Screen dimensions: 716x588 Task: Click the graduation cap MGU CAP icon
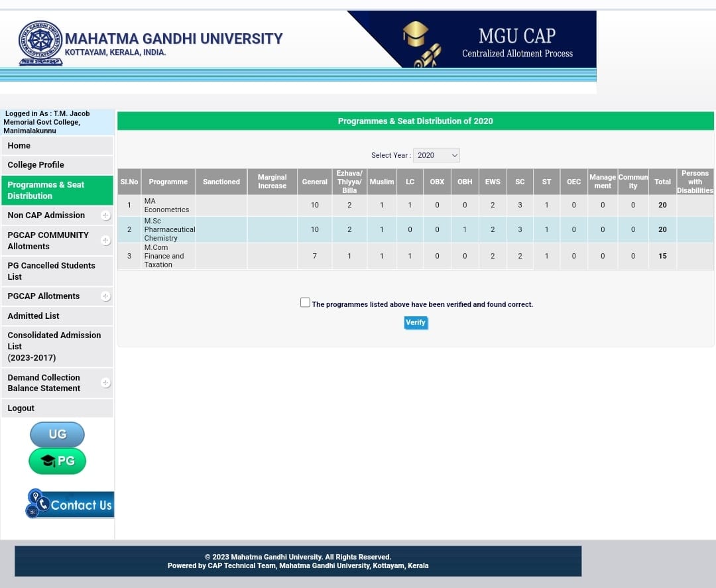[416, 34]
